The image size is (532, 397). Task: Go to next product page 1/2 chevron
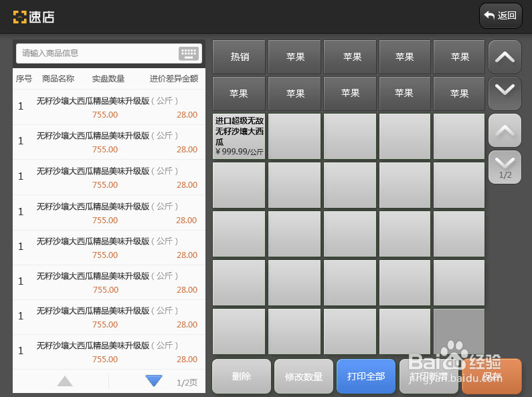tap(505, 167)
